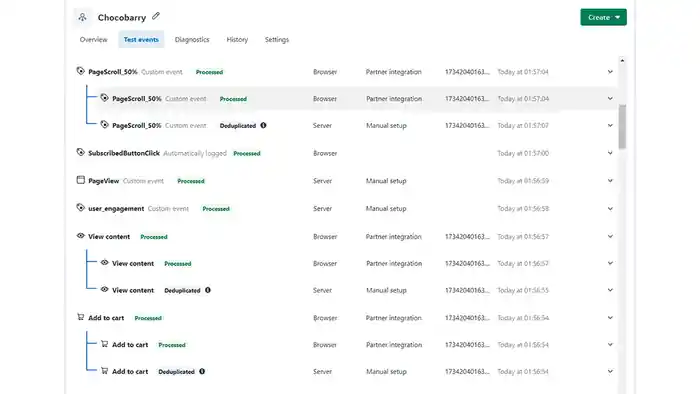Click the SubscribedButtonClick event name
The height and width of the screenshot is (394, 700).
click(124, 153)
